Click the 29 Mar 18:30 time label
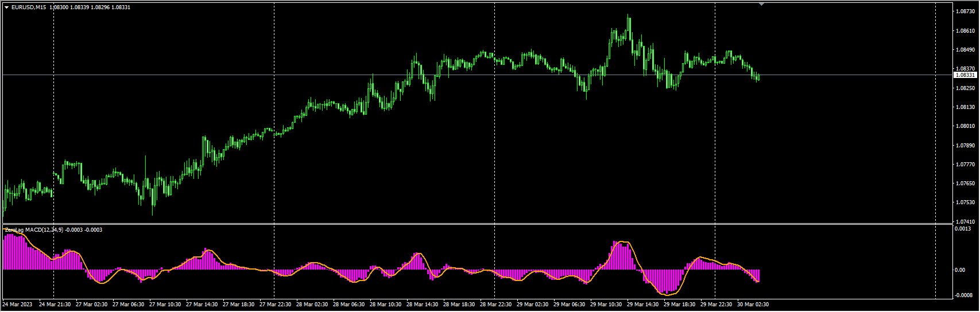The width and height of the screenshot is (980, 312). point(680,305)
